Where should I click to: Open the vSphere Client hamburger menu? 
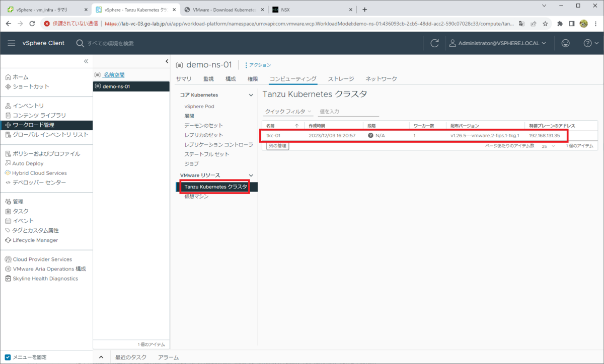pos(11,43)
